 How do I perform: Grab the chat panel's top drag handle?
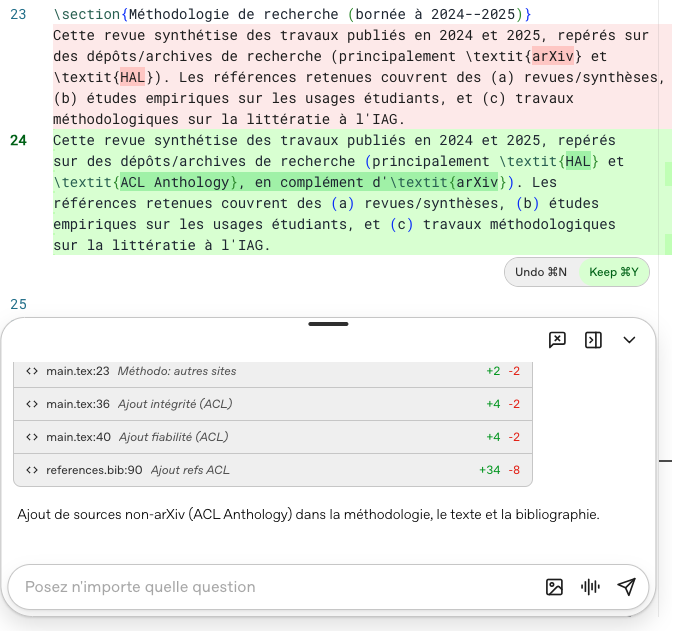328,324
